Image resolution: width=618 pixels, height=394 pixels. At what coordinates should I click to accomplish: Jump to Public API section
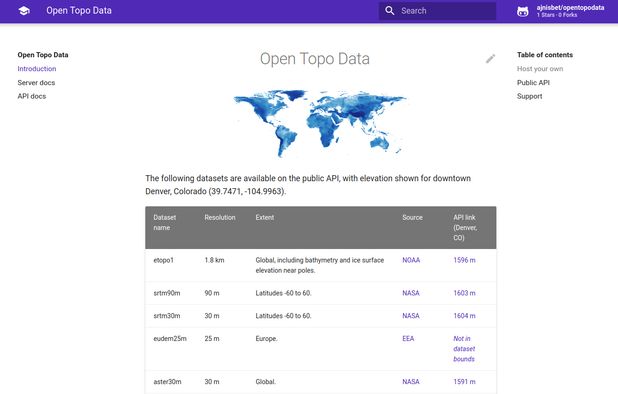click(533, 82)
